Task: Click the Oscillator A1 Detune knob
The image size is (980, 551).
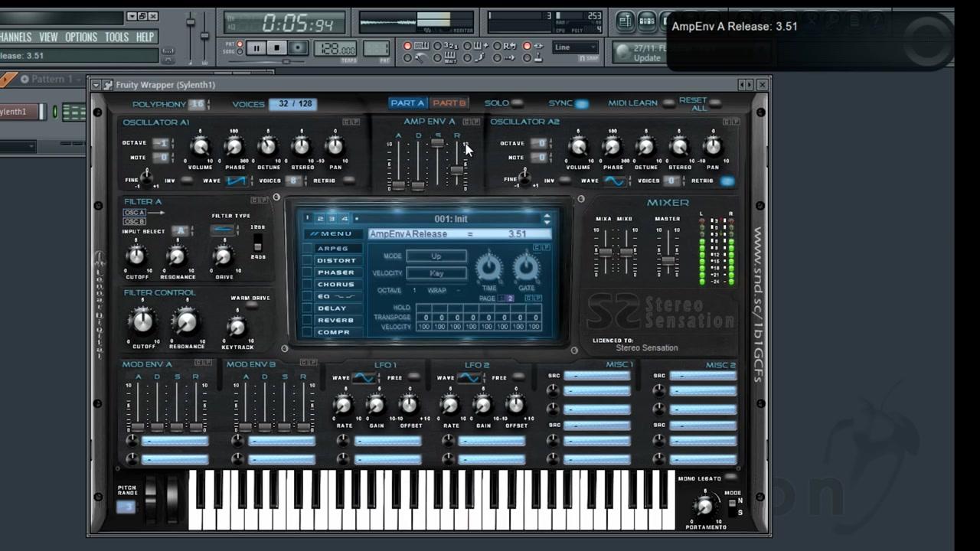Action: (x=267, y=147)
